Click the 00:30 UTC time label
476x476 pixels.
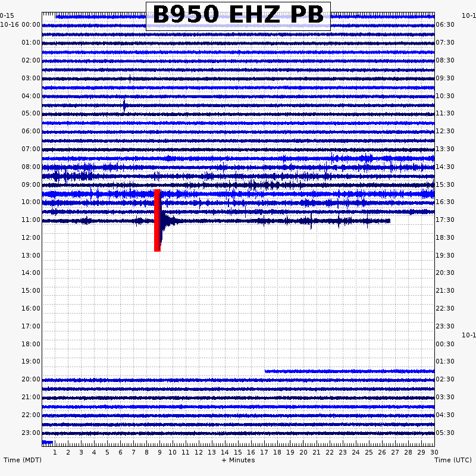[x=445, y=344]
